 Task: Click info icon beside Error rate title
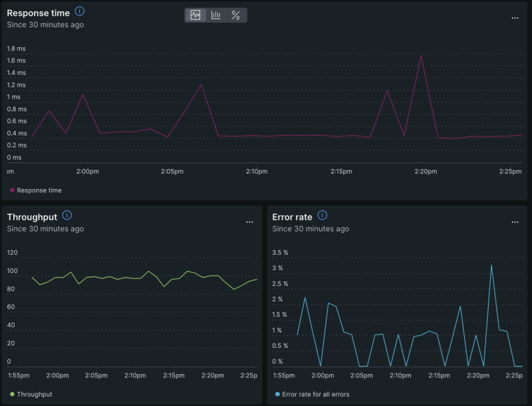(x=323, y=216)
